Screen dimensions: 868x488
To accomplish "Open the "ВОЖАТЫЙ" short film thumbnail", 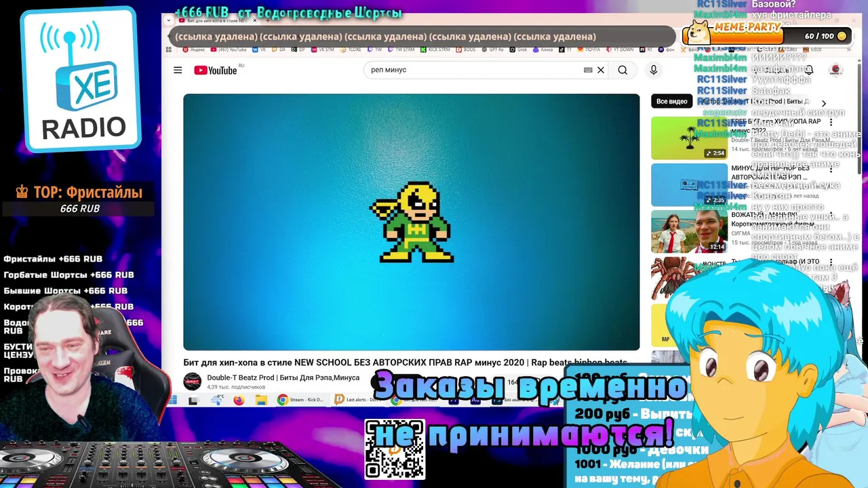I will 689,231.
